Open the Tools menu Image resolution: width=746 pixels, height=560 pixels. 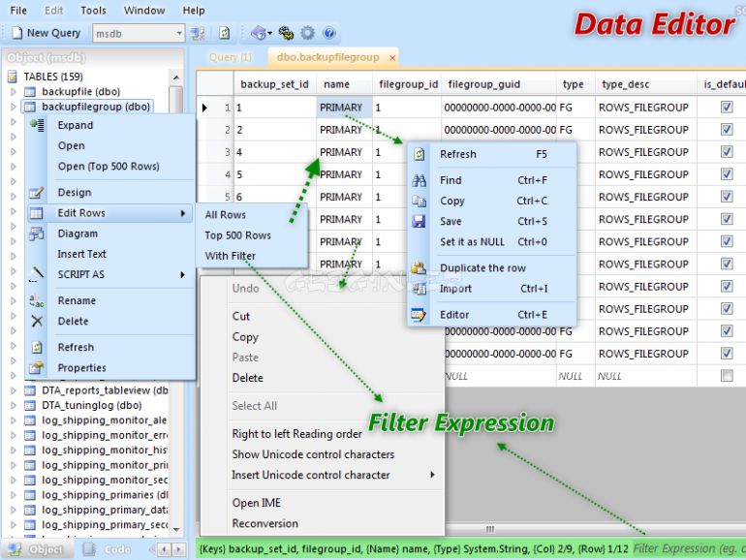point(93,11)
